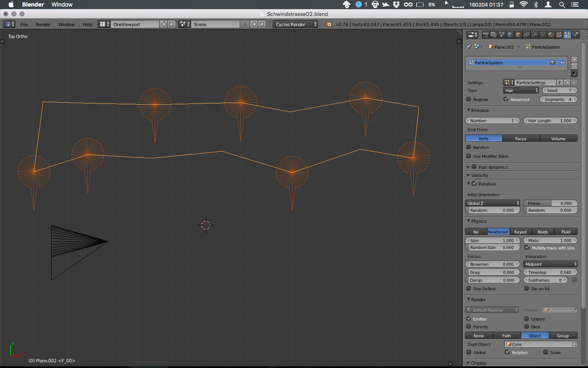This screenshot has height=368, width=588.
Task: Select Boids physics type
Action: tap(543, 232)
